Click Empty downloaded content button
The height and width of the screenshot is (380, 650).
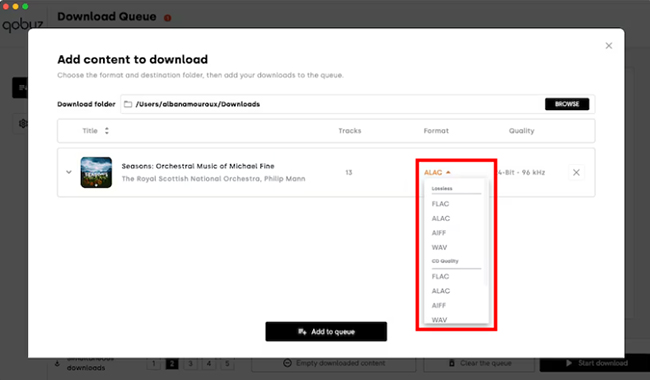click(334, 363)
